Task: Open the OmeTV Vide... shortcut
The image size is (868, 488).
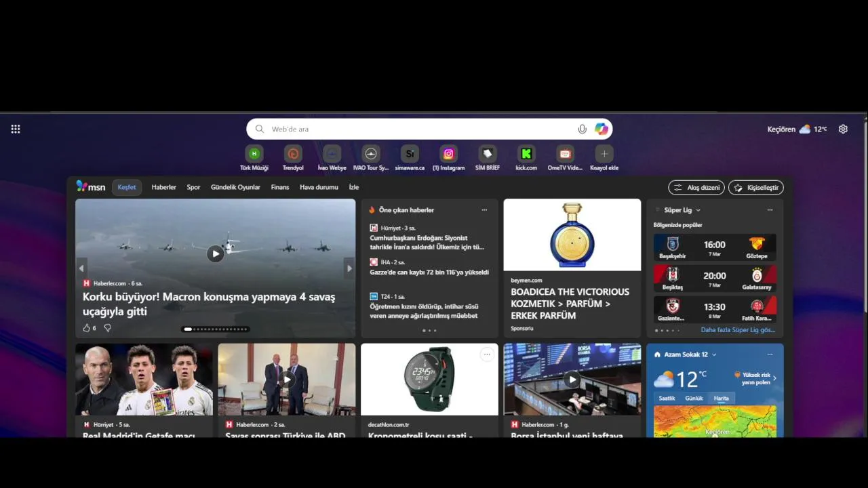Action: coord(565,159)
